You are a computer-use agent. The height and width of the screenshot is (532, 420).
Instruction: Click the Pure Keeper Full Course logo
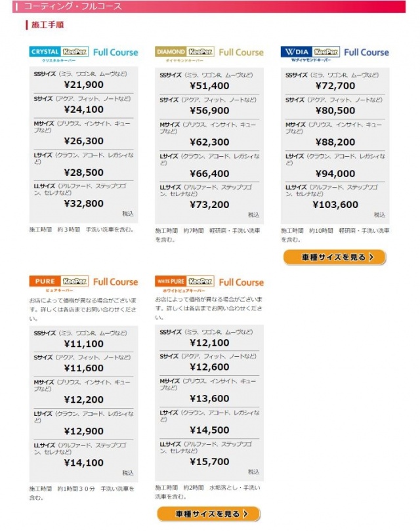pos(84,282)
